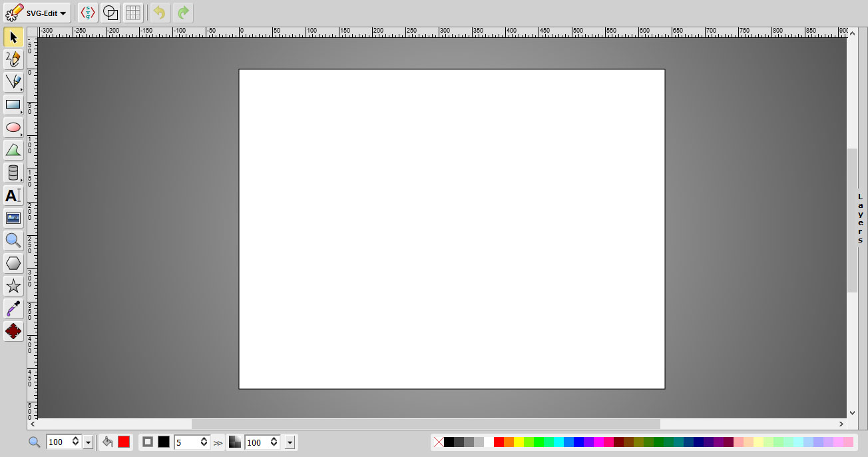Open the opacity dropdown
Viewport: 868px width, 457px height.
290,442
